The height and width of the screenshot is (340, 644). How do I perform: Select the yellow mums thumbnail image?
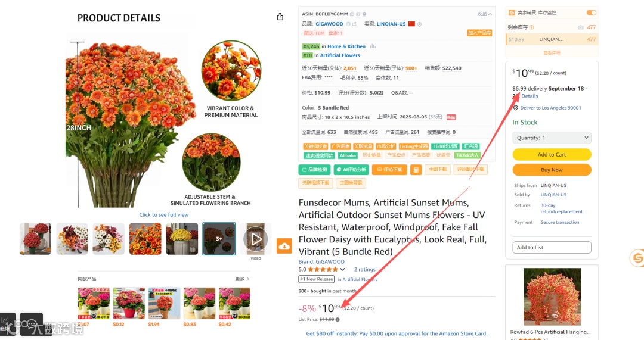pyautogui.click(x=182, y=239)
